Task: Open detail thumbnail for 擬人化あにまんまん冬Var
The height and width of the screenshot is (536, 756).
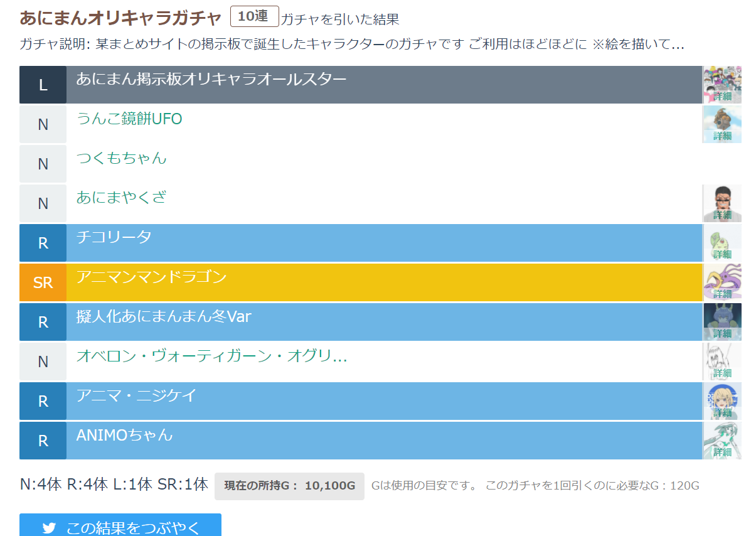Action: [x=721, y=322]
